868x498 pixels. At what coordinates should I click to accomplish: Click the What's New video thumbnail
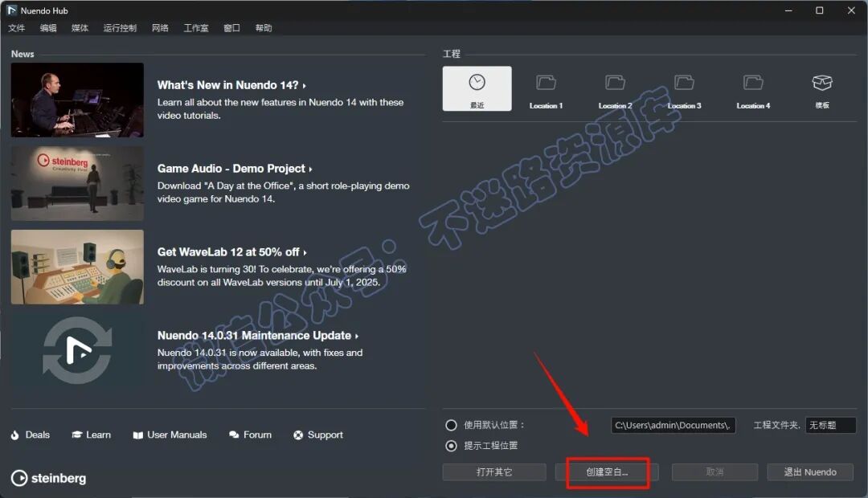tap(77, 100)
